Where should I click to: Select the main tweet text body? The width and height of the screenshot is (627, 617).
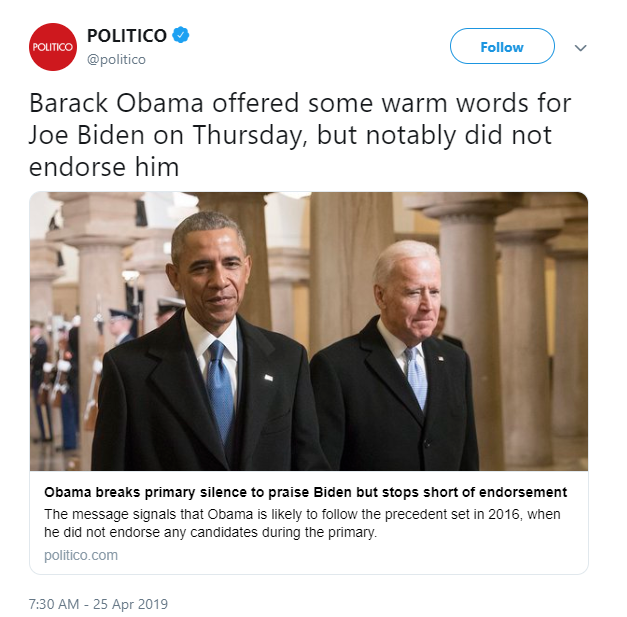tap(300, 134)
